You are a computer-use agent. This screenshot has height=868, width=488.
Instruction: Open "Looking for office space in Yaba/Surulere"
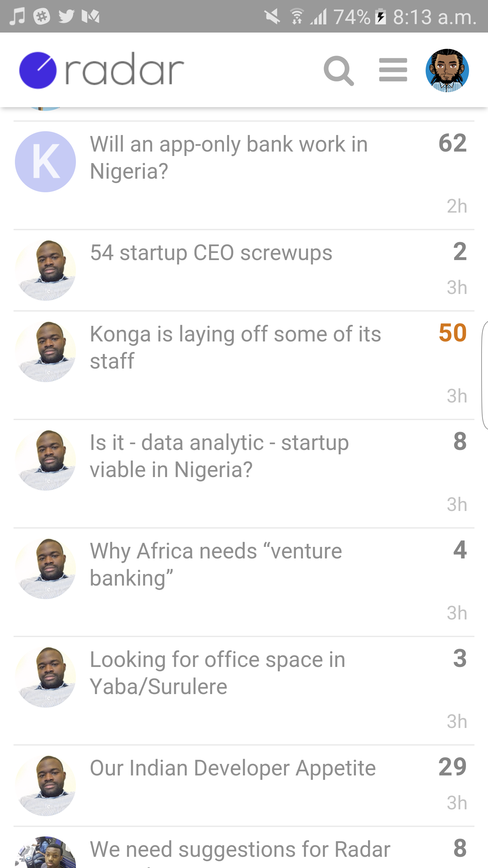tap(218, 673)
